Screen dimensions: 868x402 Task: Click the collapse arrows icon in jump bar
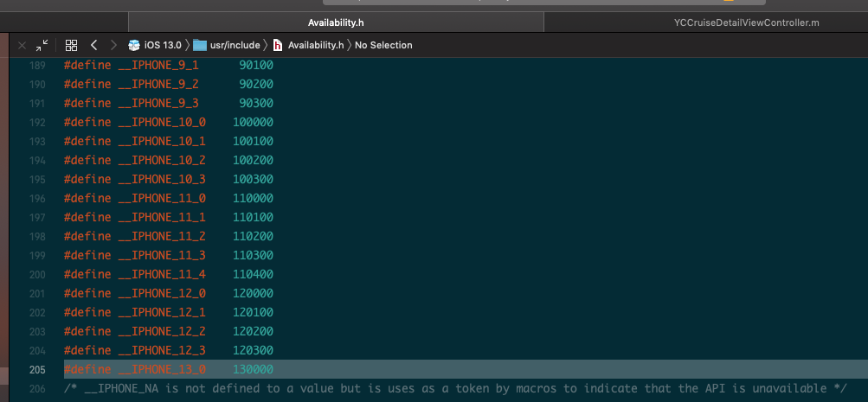click(x=42, y=45)
